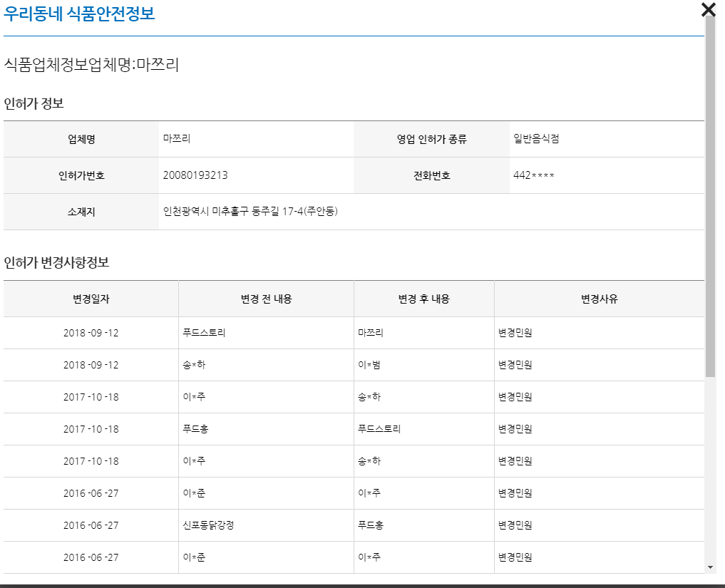Click 송*하 in the 2018-09-12 row
The width and height of the screenshot is (725, 588).
pyautogui.click(x=194, y=365)
